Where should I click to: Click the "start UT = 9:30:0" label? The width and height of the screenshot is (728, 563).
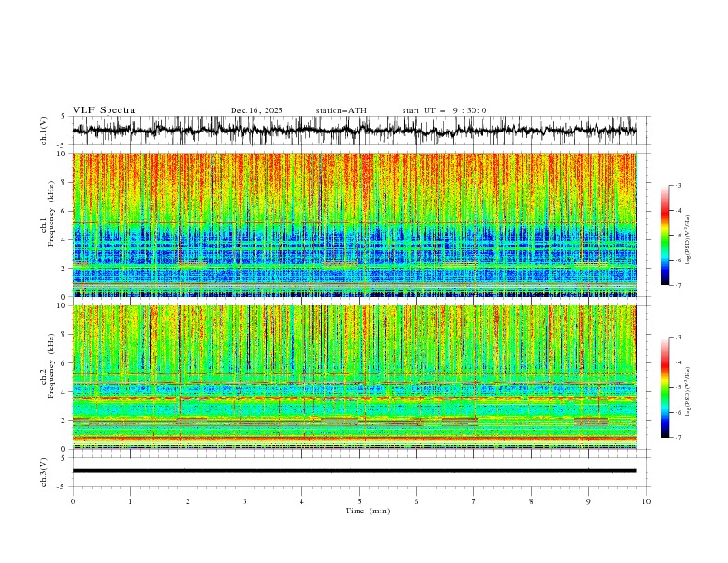[444, 110]
